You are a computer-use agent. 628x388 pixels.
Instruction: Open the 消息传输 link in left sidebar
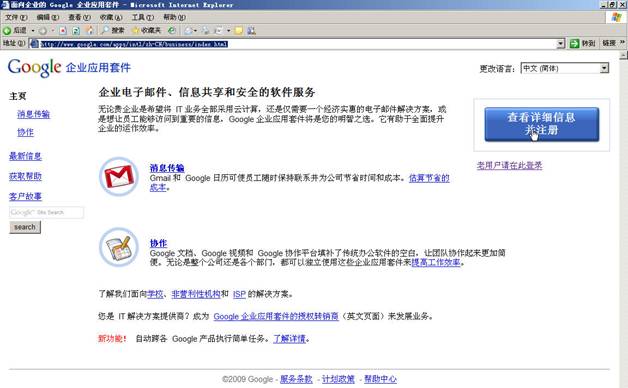[x=33, y=114]
